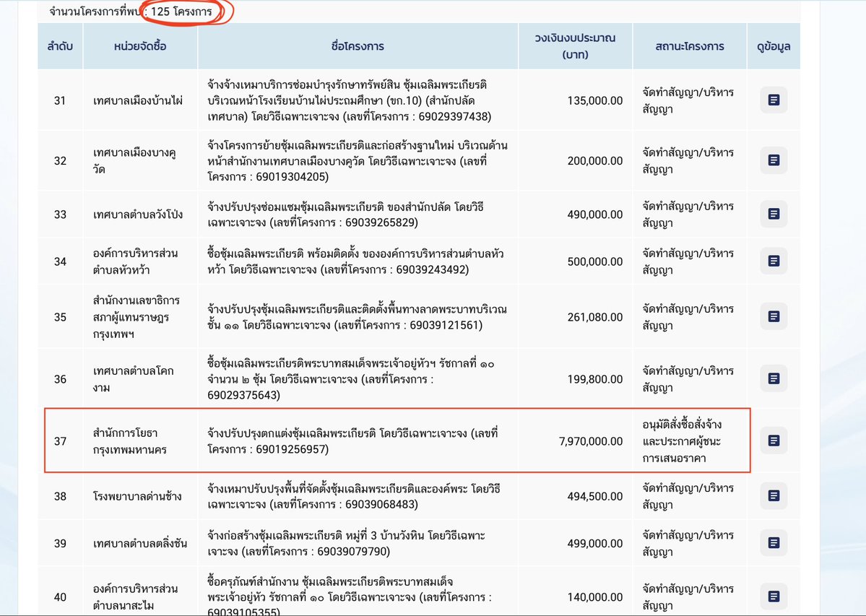Open details icon for เทศบาลตำบลตลิ่งชัน row
This screenshot has width=866, height=616.
[x=774, y=542]
